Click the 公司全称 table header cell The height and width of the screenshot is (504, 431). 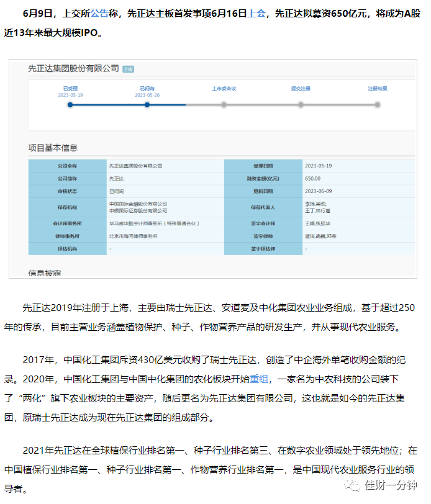68,166
